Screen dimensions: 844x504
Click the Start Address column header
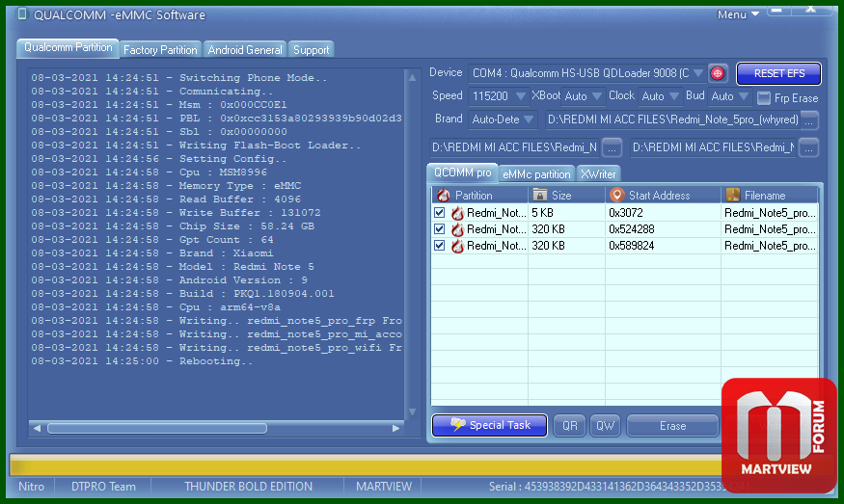663,195
